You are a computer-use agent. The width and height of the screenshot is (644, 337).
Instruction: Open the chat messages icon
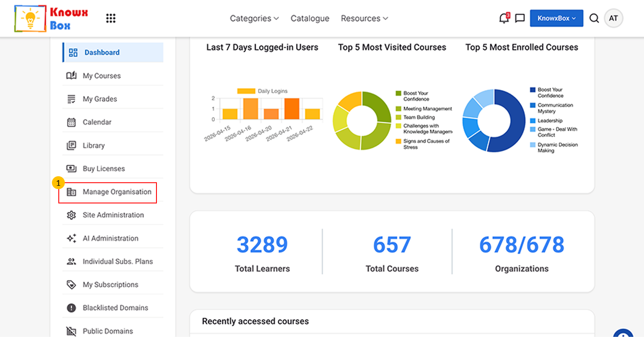pyautogui.click(x=520, y=18)
